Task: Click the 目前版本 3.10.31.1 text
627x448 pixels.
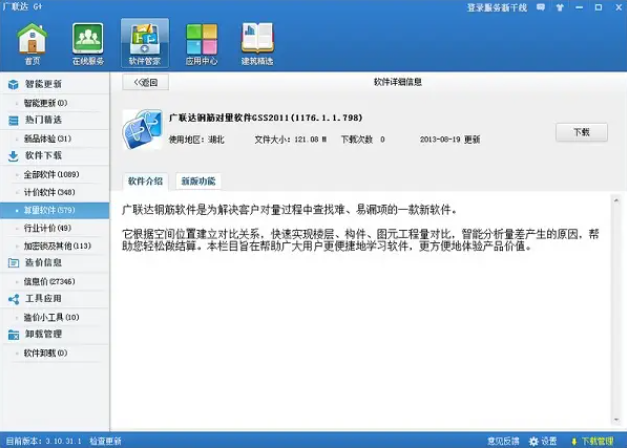Action: pos(44,441)
